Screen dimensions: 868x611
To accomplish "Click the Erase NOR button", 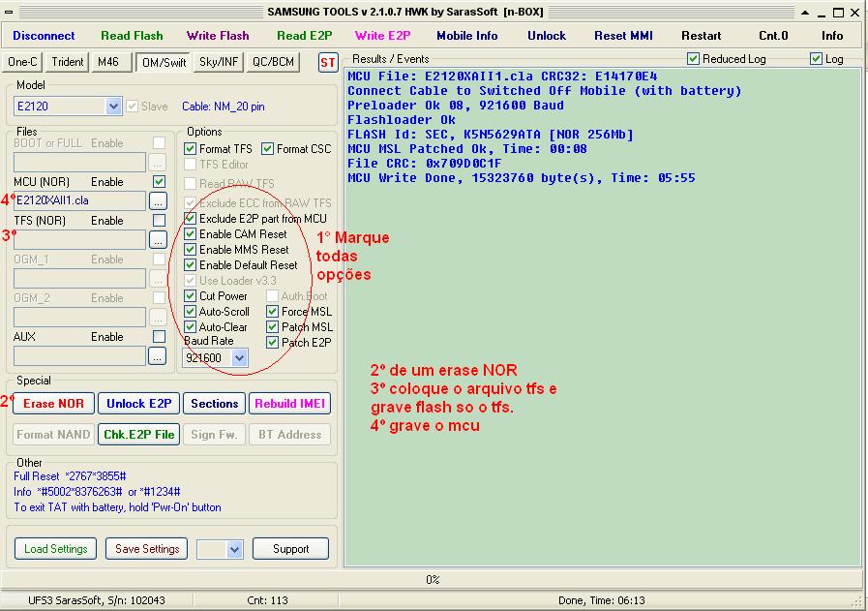I will pyautogui.click(x=53, y=404).
